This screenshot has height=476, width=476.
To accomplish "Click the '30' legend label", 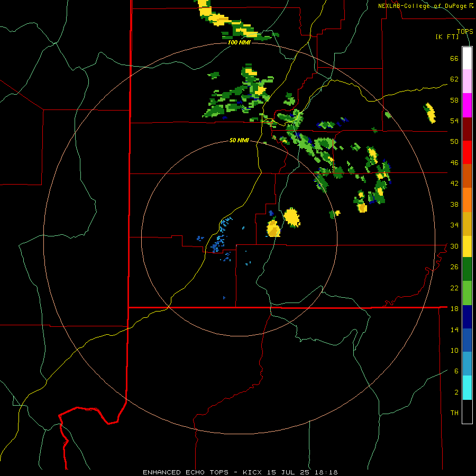I will 454,246.
